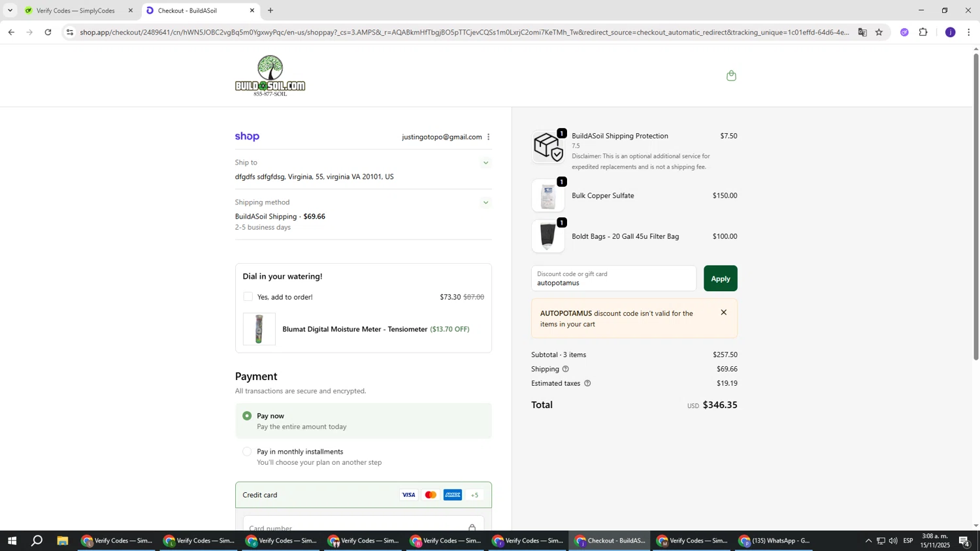This screenshot has width=980, height=551.
Task: Click the Bulk Copper Sulfate thumbnail
Action: click(548, 196)
